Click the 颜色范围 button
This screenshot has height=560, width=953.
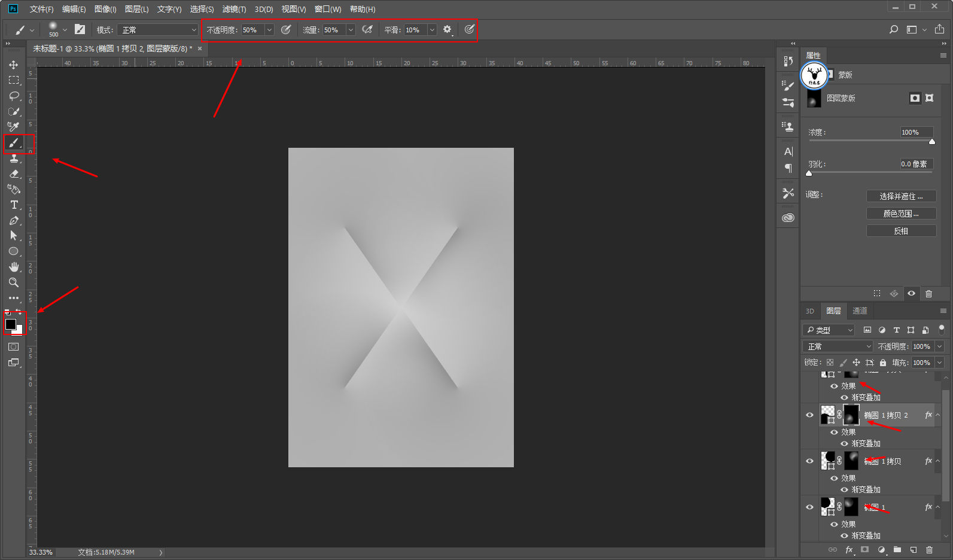click(x=901, y=214)
